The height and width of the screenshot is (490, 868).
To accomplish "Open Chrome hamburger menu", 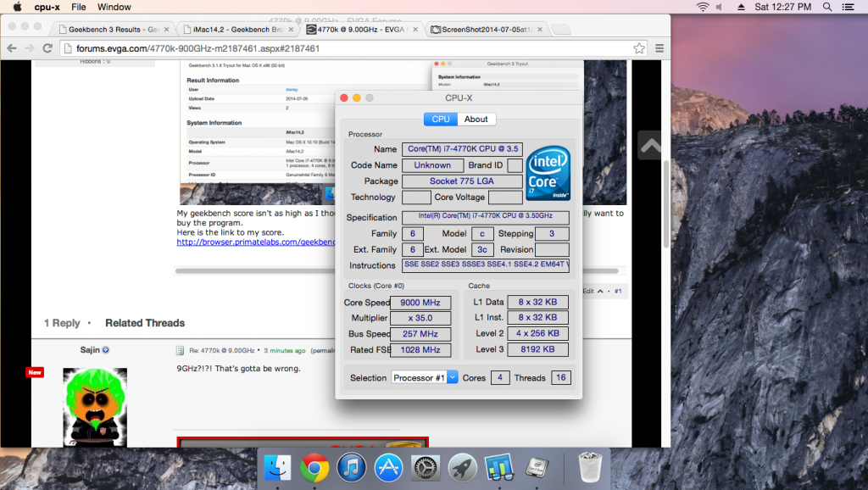I will click(x=659, y=48).
